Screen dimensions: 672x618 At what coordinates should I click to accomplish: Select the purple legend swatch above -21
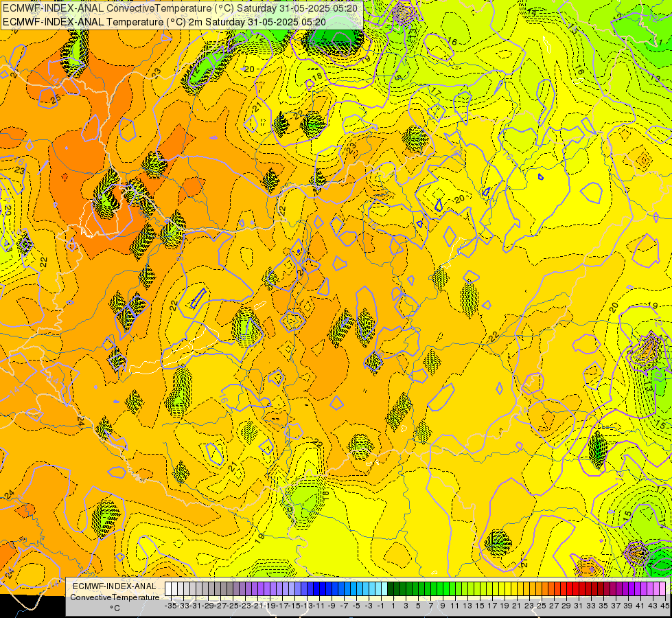pos(255,588)
